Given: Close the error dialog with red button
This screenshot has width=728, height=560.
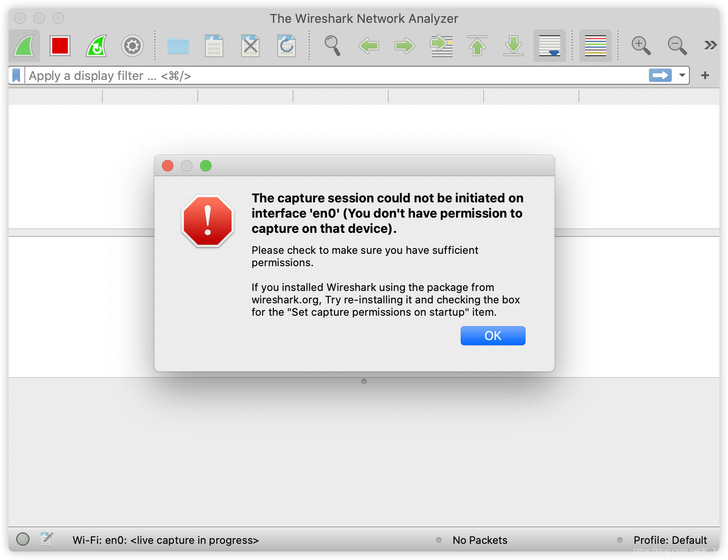Looking at the screenshot, I should [168, 166].
